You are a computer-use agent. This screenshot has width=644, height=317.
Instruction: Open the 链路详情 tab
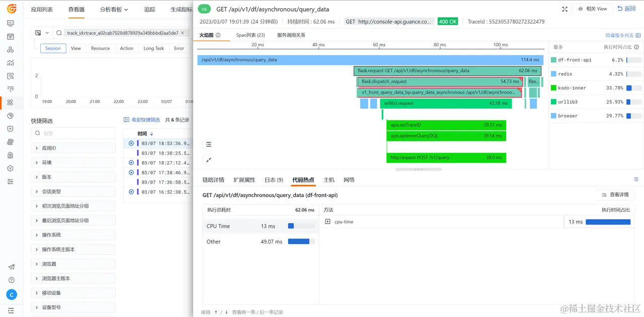(213, 180)
